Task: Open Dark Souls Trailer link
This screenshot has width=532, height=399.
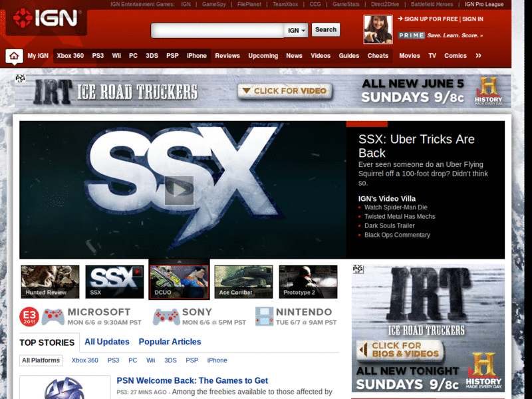Action: [390, 225]
